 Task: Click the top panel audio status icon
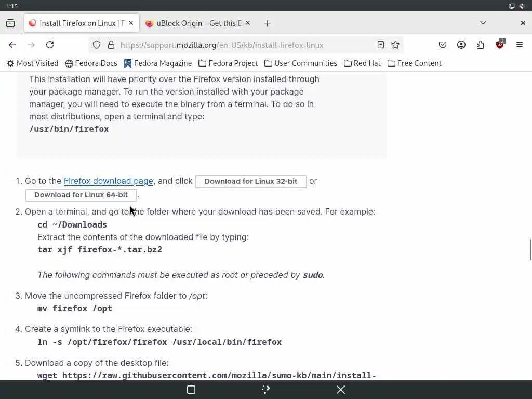tap(522, 6)
